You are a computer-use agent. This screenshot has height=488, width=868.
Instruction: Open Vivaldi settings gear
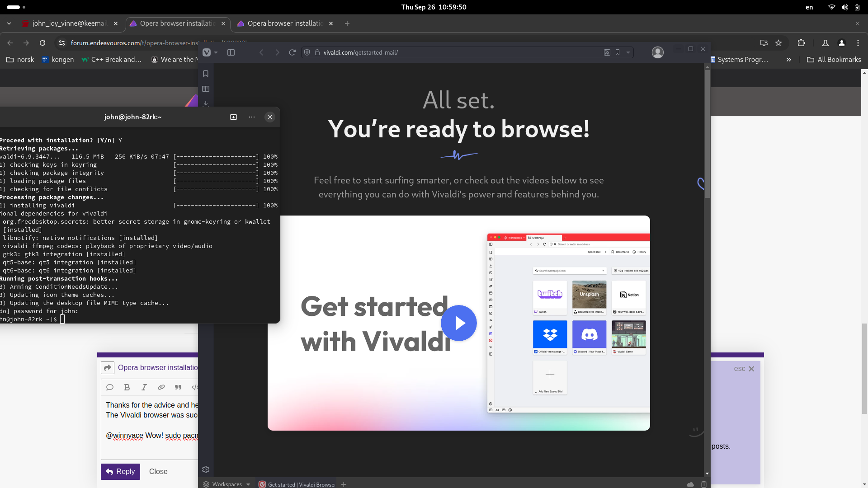pos(206,469)
